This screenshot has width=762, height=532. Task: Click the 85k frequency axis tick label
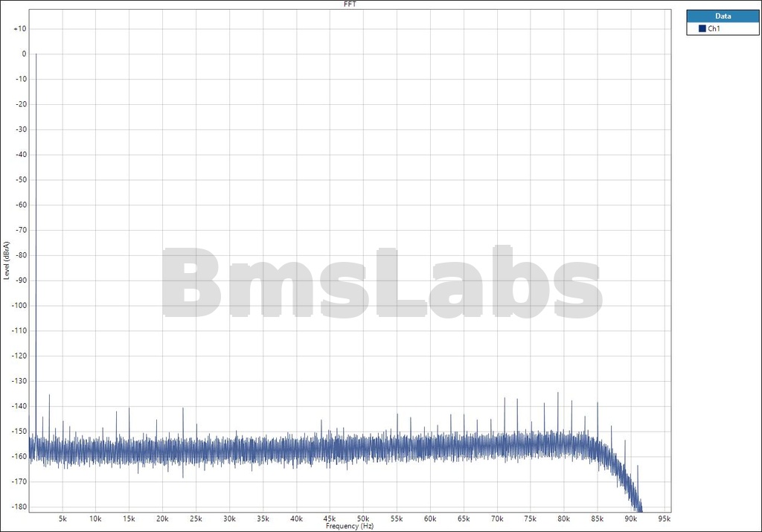tap(598, 519)
